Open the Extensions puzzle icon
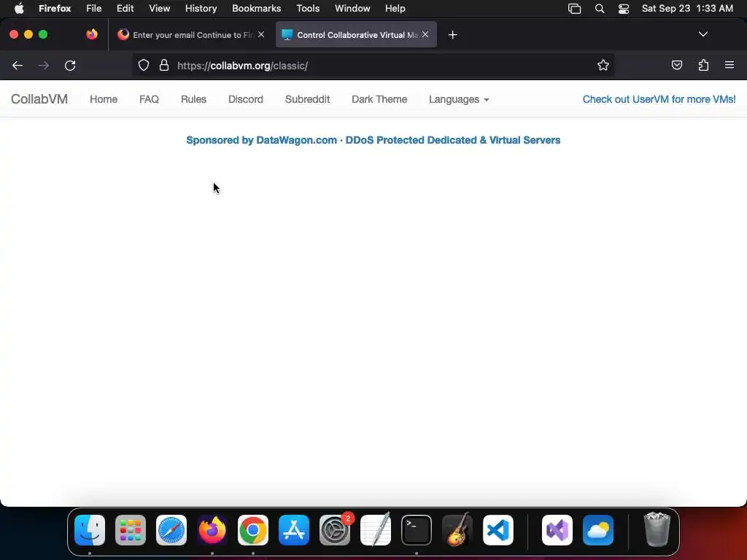The image size is (747, 560). (x=703, y=65)
